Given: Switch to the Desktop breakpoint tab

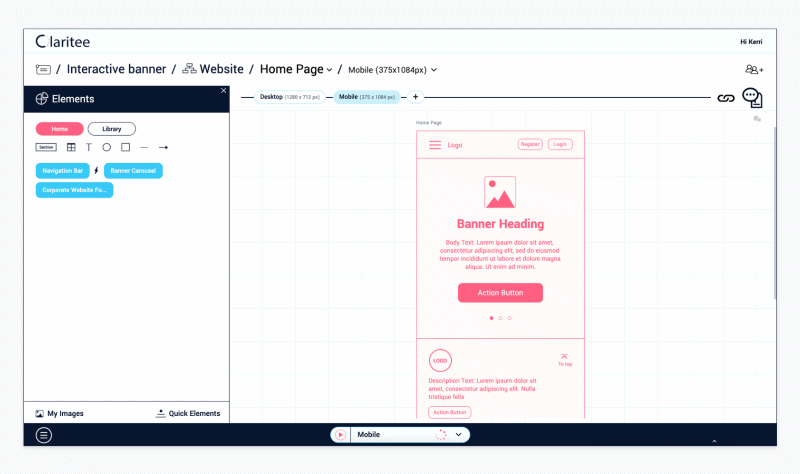Looking at the screenshot, I should 290,97.
